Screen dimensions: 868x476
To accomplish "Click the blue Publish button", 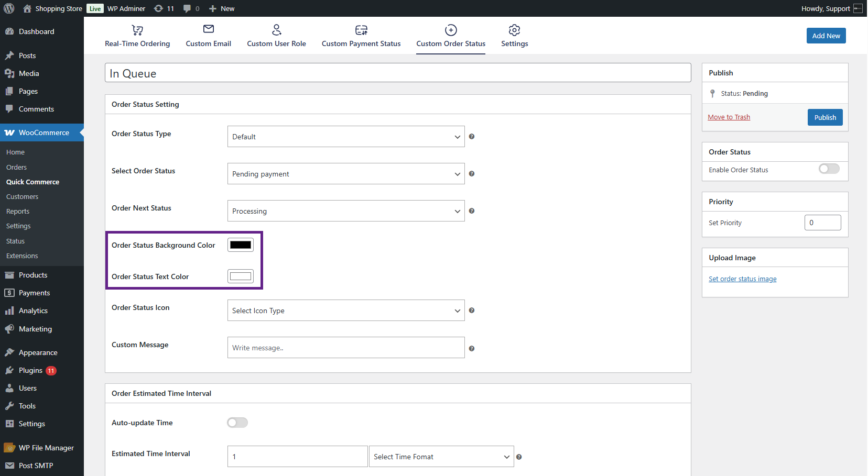I will tap(825, 117).
